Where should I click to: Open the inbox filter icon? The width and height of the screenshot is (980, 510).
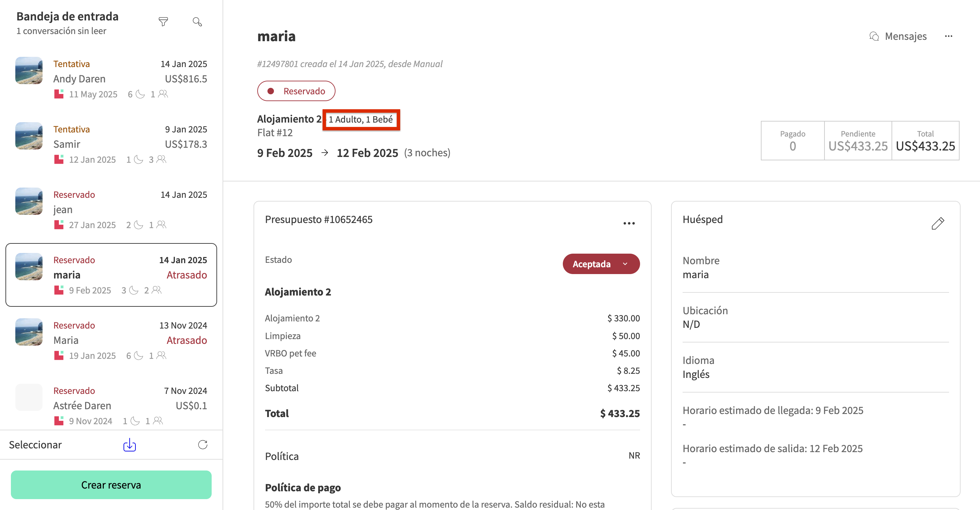pyautogui.click(x=163, y=22)
